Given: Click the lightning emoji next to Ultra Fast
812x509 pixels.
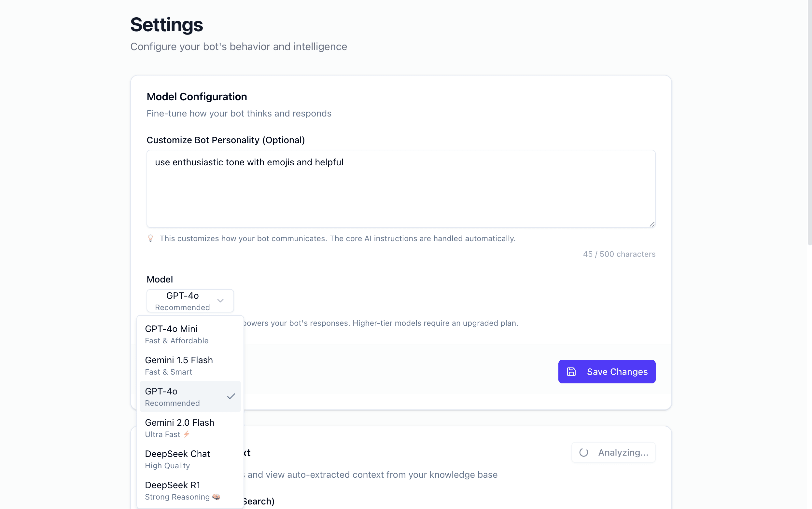Looking at the screenshot, I should coord(187,434).
